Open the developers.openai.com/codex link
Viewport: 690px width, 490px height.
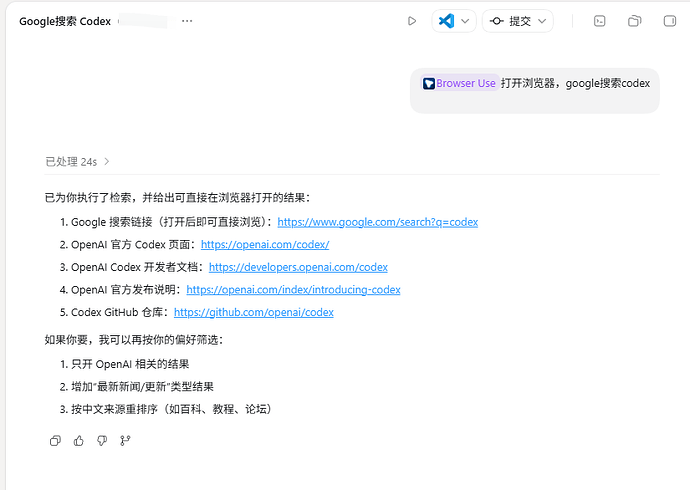pos(298,267)
